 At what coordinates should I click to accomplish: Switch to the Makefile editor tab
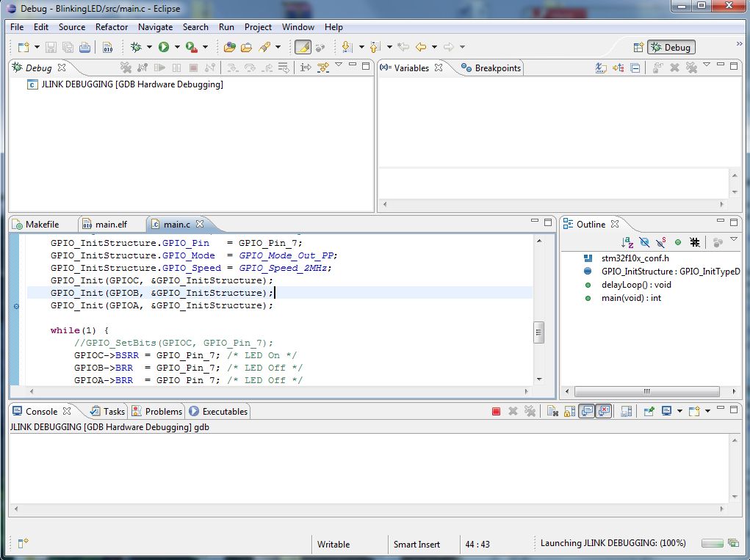click(x=42, y=225)
